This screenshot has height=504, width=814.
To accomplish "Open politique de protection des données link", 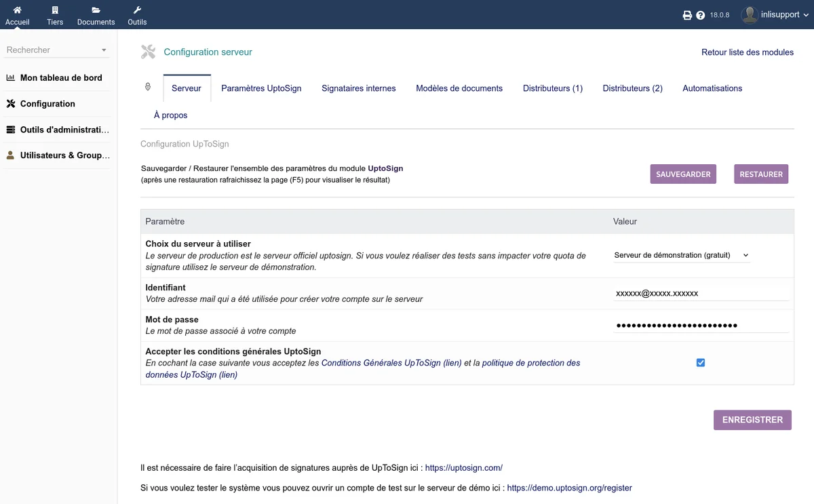I will 363,369.
